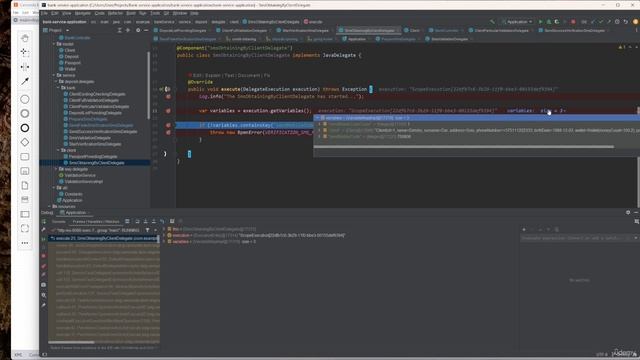Select the top execute frame in Frames list

(104, 238)
